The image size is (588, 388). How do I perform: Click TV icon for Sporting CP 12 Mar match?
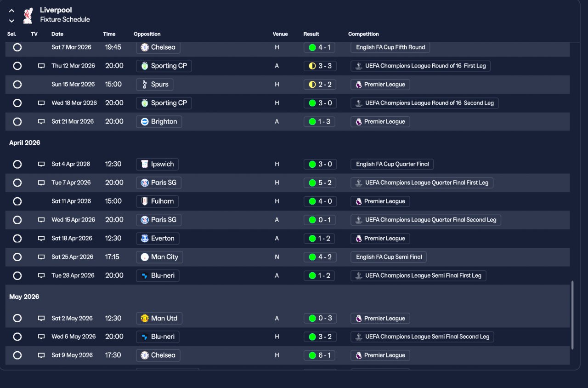[41, 66]
